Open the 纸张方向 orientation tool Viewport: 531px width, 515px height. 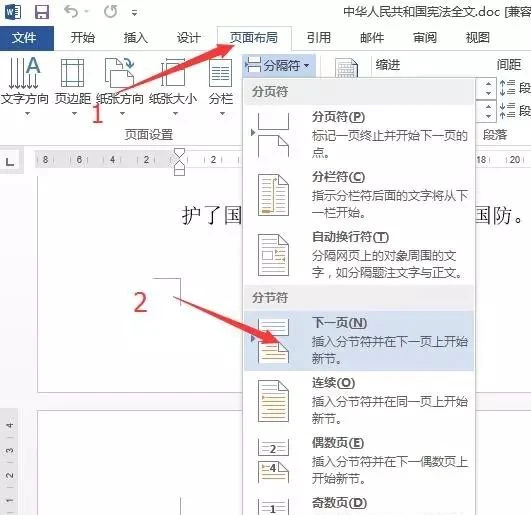[120, 81]
